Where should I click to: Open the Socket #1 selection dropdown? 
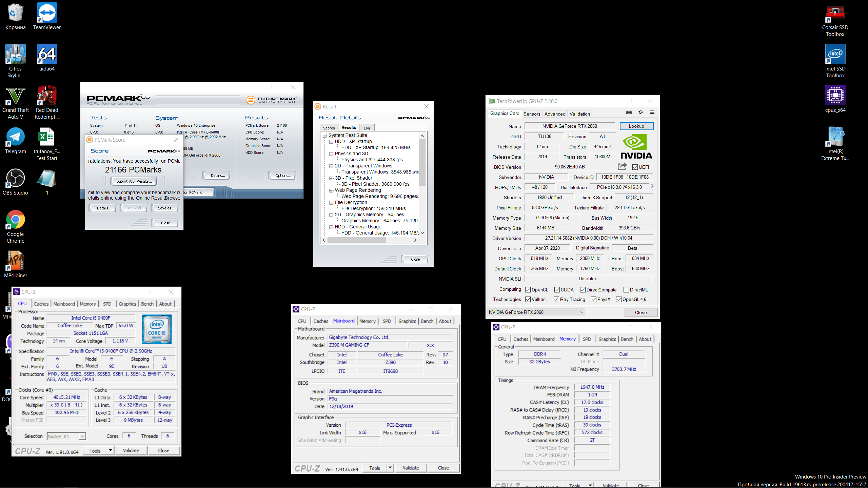pyautogui.click(x=66, y=436)
